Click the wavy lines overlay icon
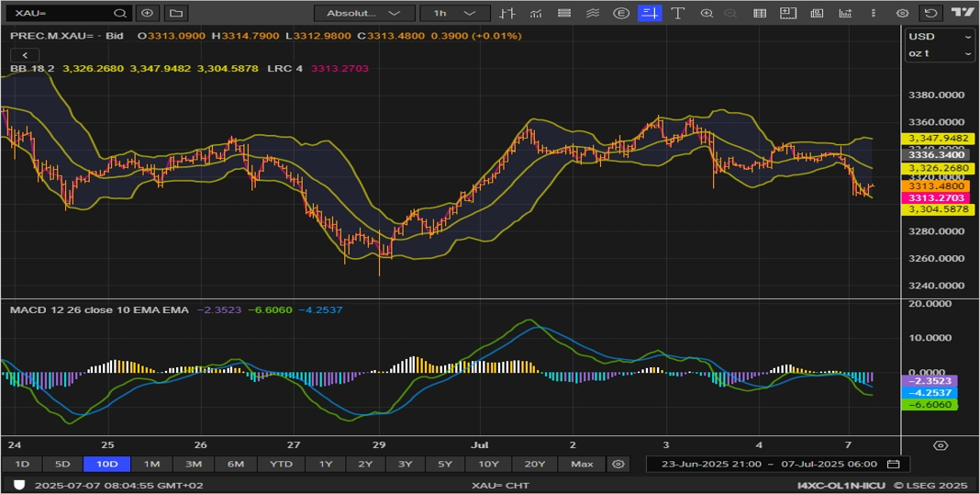The image size is (980, 494). [x=593, y=13]
